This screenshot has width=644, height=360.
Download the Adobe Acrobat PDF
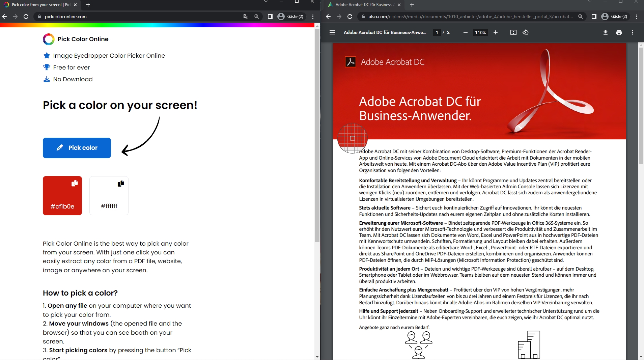[605, 32]
